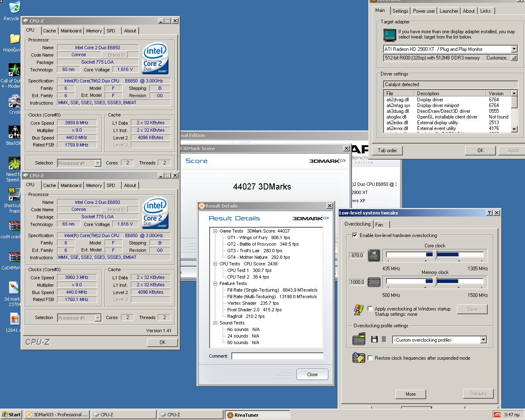Click the monitor icon in RivaTuner Target adapter

[x=389, y=35]
